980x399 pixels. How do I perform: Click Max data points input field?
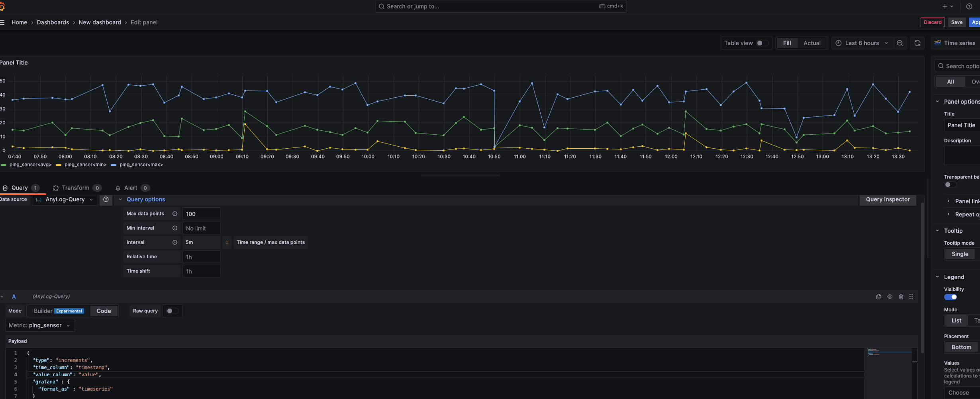(x=201, y=214)
